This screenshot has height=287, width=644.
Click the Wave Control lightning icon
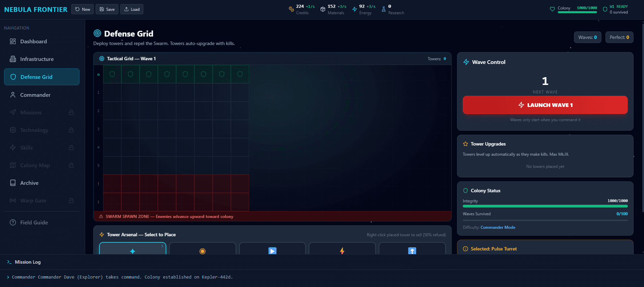[x=466, y=62]
